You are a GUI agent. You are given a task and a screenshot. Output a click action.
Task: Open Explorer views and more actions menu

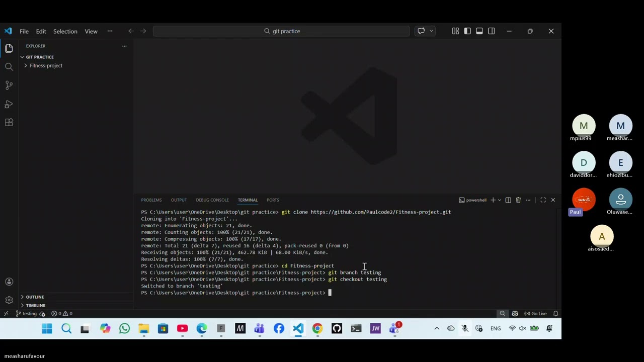(124, 46)
